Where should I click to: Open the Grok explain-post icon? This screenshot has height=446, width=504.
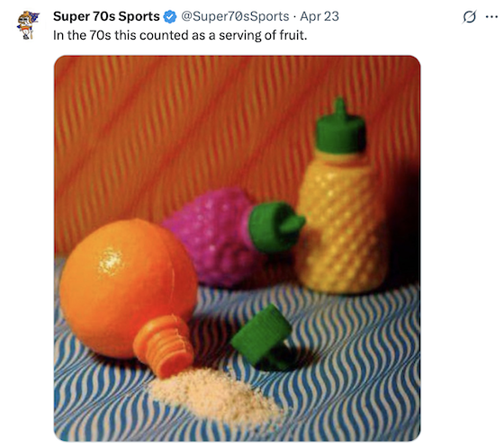click(x=469, y=16)
